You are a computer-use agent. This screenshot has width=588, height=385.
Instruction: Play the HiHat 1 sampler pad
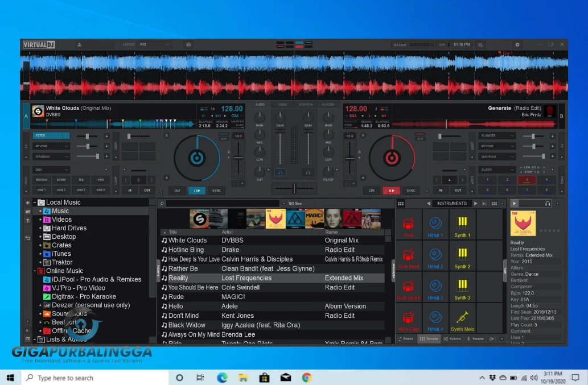click(434, 224)
